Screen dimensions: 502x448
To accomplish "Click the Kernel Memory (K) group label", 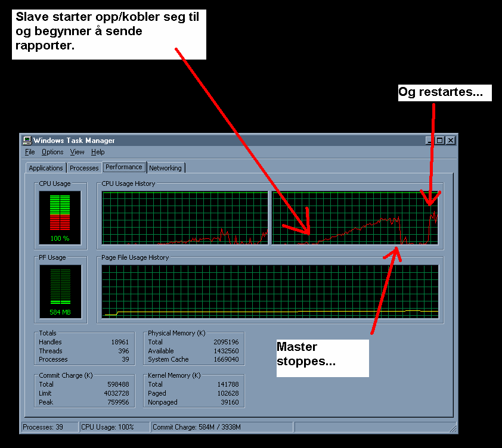I will click(x=174, y=375).
